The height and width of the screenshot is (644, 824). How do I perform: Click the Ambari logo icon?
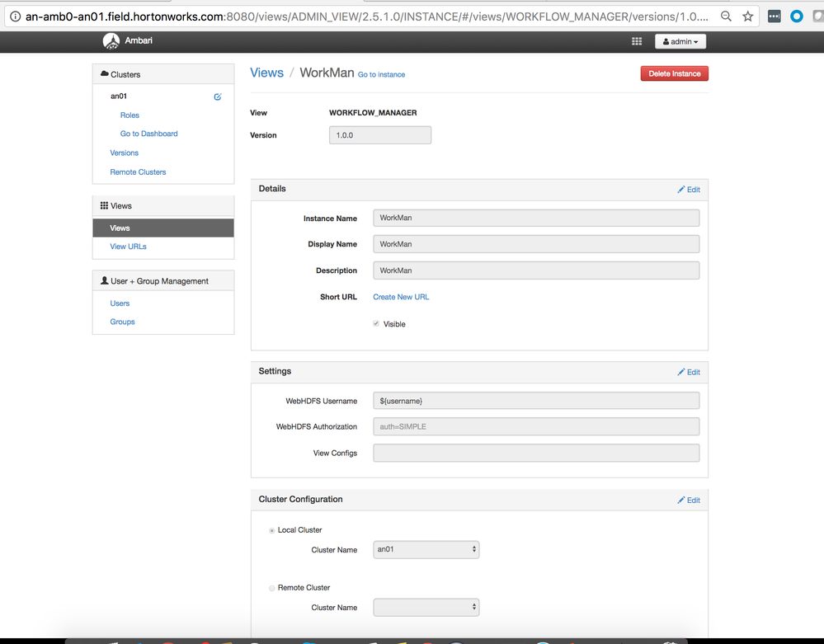[111, 41]
